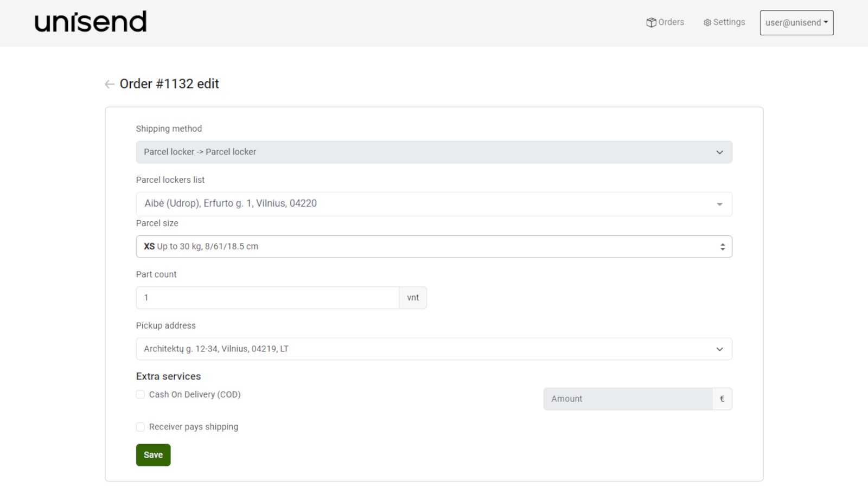
Task: Click the unisend logo
Action: 90,22
